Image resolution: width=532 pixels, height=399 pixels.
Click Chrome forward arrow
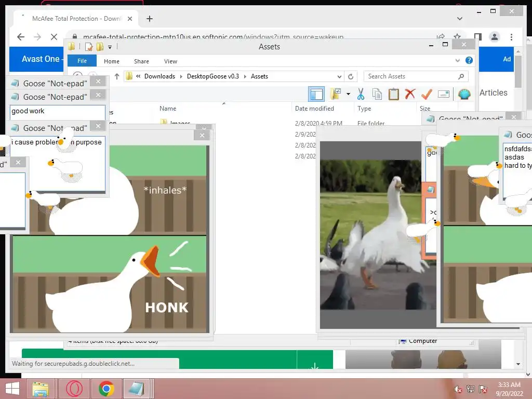[x=37, y=37]
